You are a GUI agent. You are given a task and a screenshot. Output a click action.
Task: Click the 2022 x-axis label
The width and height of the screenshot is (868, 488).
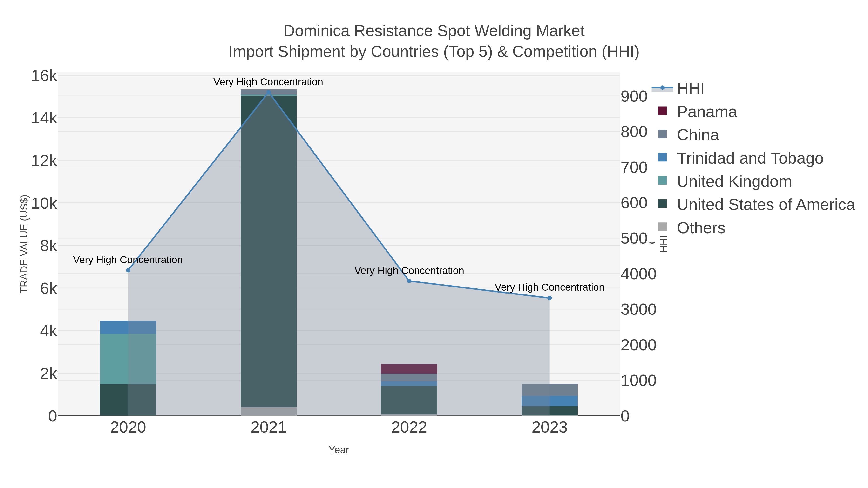coord(409,428)
